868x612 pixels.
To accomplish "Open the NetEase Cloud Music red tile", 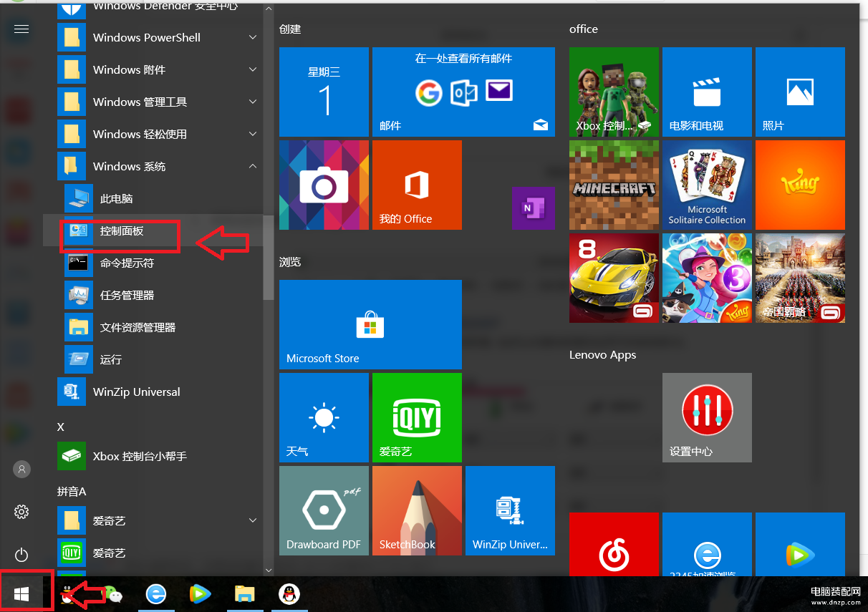I will [614, 544].
